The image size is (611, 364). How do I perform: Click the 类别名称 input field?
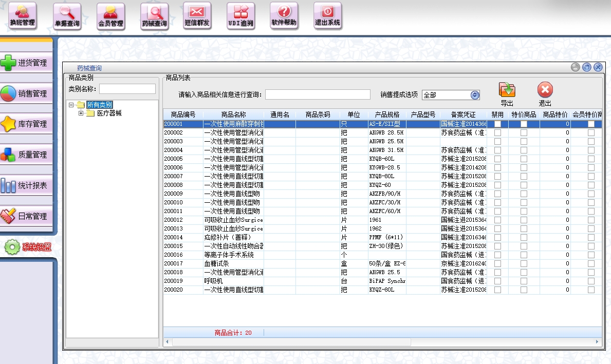(x=127, y=89)
